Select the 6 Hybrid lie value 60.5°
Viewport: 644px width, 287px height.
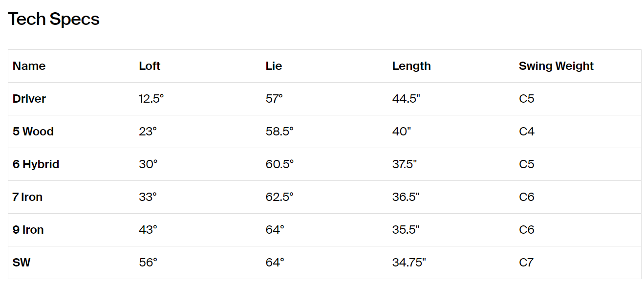pos(279,164)
